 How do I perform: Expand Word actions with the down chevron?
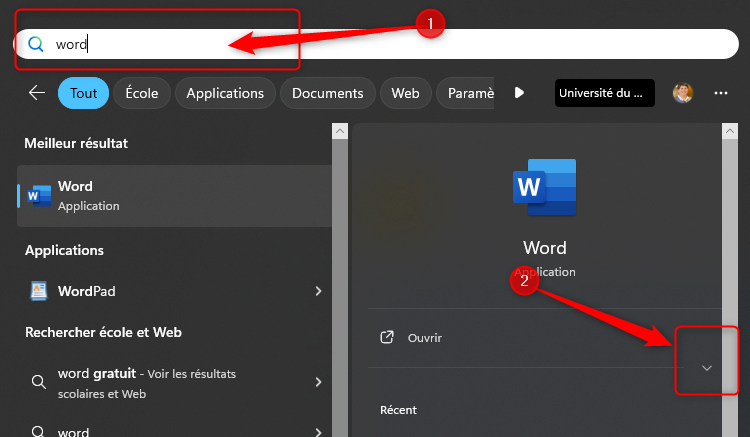pos(707,368)
